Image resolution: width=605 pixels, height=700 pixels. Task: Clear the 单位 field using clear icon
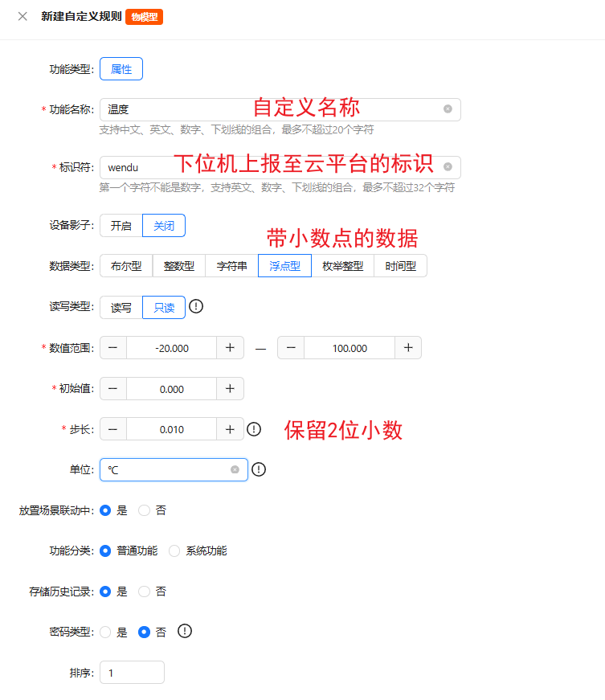pyautogui.click(x=235, y=469)
